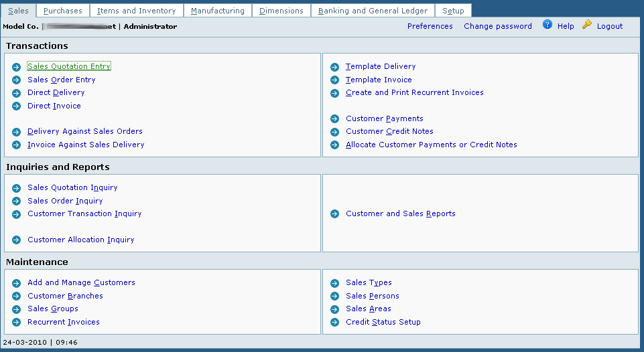Switch to the Sales tab
Image resolution: width=644 pixels, height=352 pixels.
tap(19, 11)
